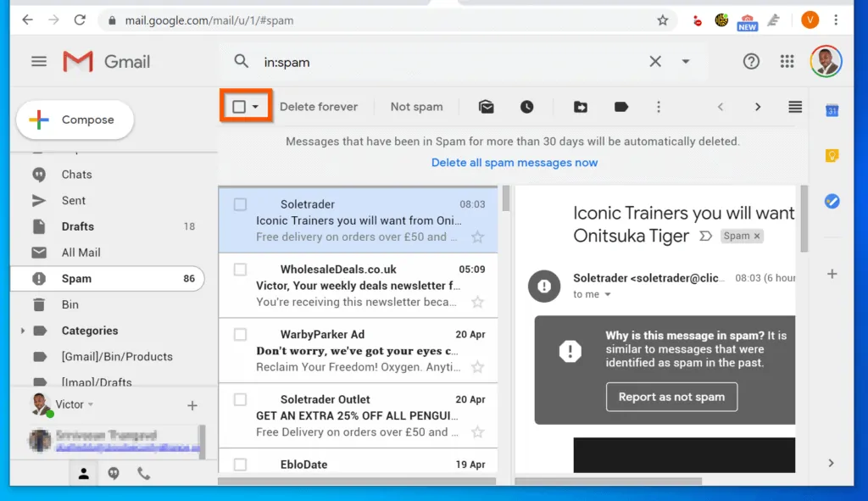
Task: Open the Spam folder in sidebar
Action: tap(76, 278)
